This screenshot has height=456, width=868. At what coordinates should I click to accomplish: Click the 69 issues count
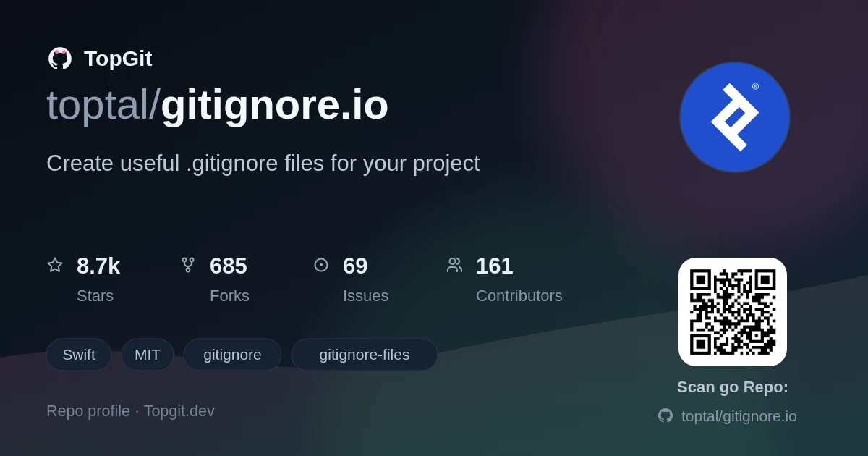pyautogui.click(x=355, y=266)
